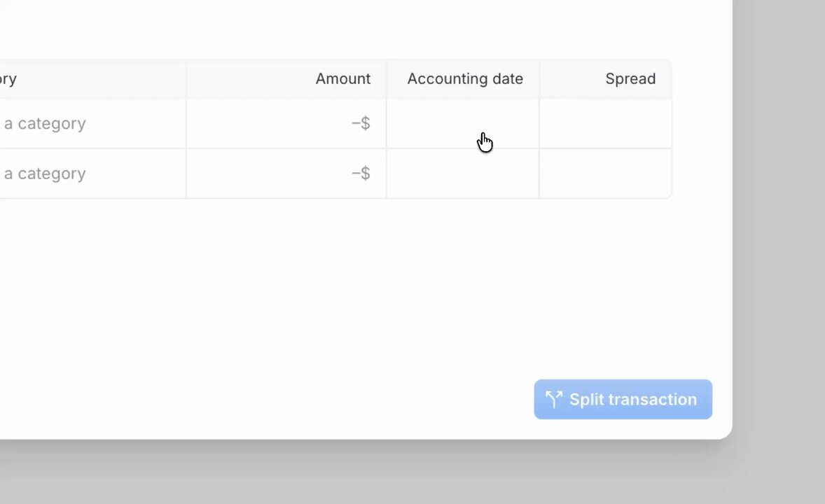
Task: Open second row category dropdown
Action: point(92,174)
